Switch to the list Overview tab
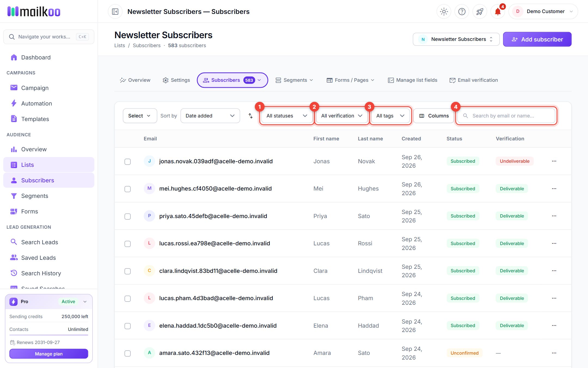 pos(135,80)
